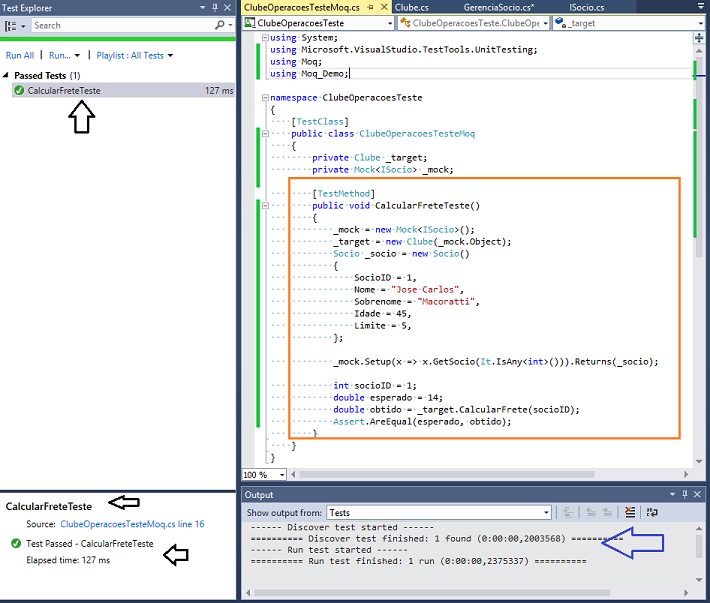Focus the Test Explorer search box
Image resolution: width=710 pixels, height=603 pixels.
[122, 25]
